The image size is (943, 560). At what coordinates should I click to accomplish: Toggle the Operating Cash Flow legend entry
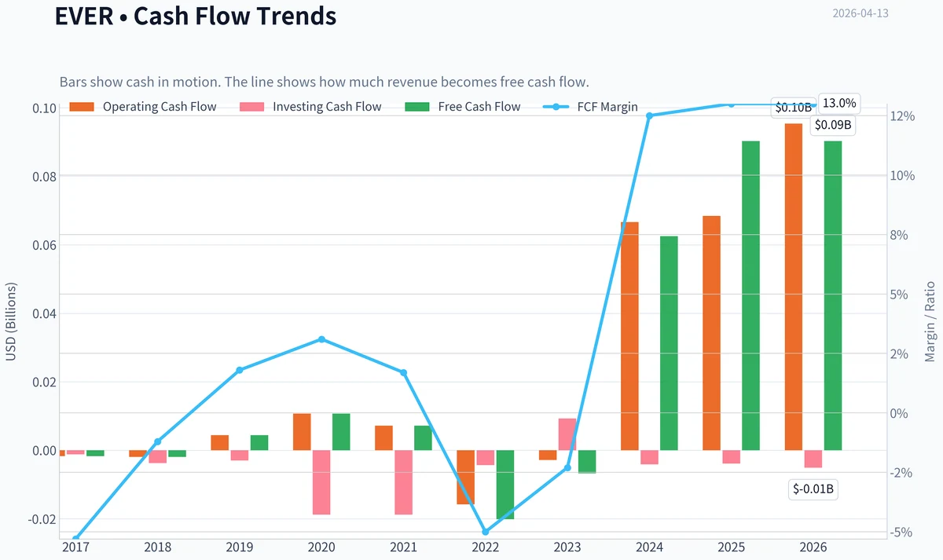click(x=142, y=107)
